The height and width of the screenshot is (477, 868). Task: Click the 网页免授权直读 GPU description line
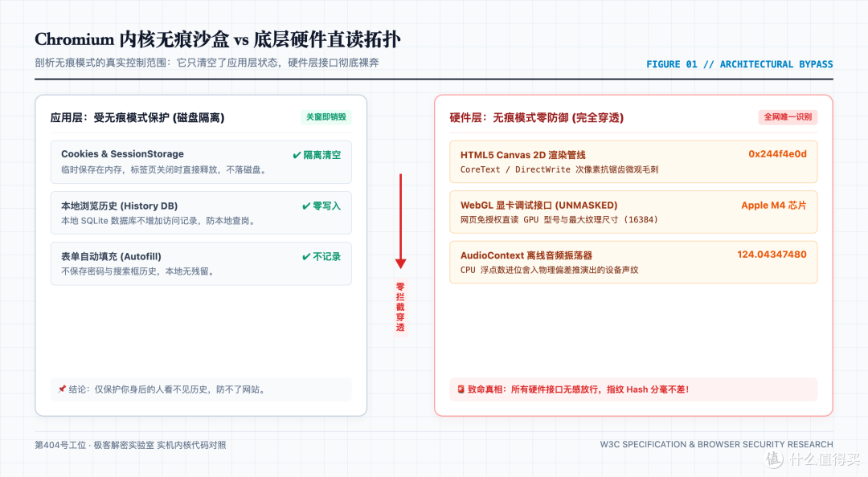(560, 220)
